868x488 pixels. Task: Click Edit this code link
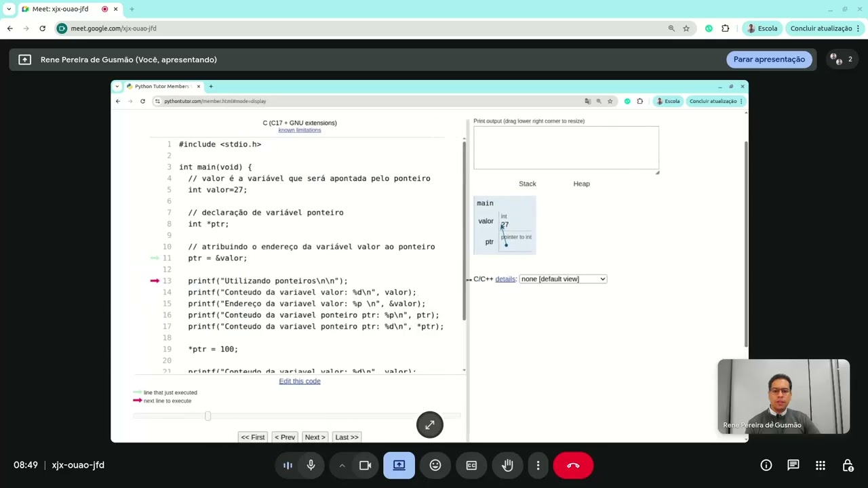coord(300,381)
